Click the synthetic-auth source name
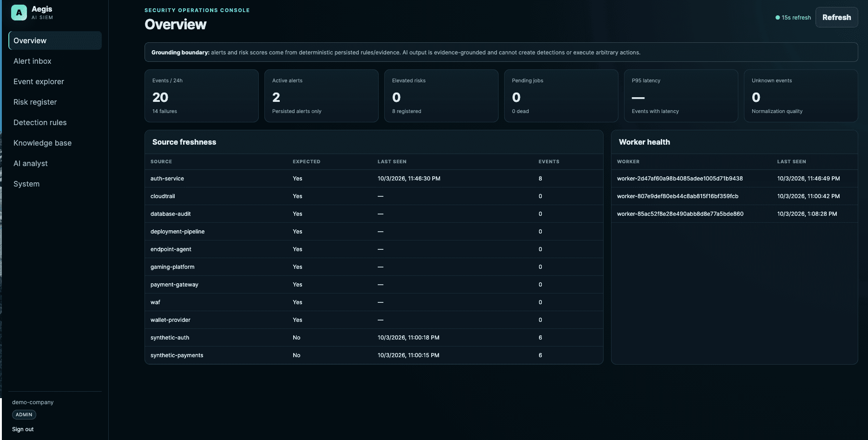This screenshot has width=868, height=440. pos(170,338)
